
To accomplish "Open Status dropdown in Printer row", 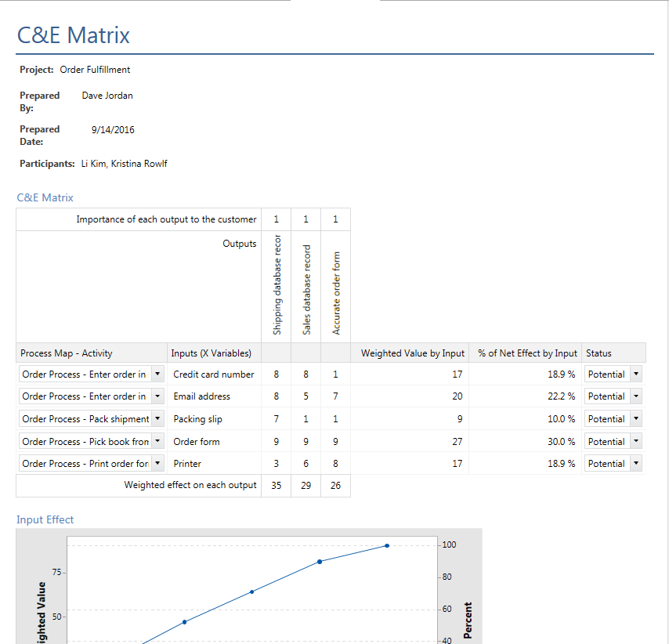I will pyautogui.click(x=635, y=464).
